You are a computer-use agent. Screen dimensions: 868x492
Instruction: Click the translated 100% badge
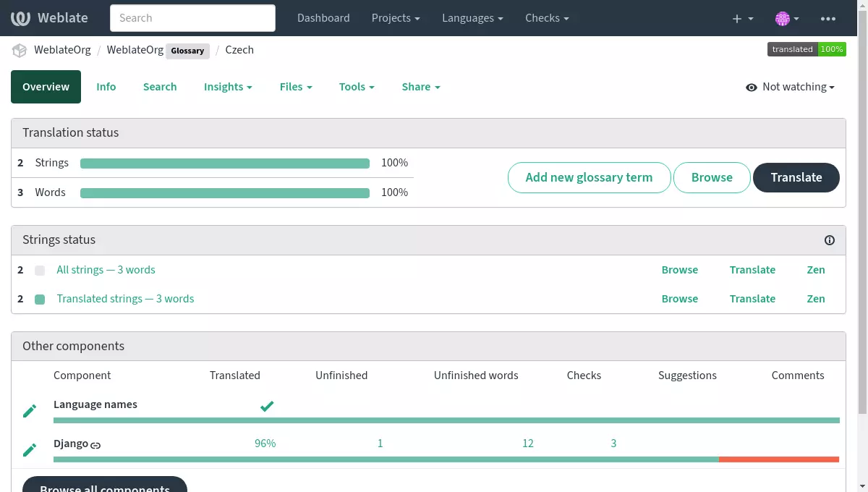pos(807,49)
